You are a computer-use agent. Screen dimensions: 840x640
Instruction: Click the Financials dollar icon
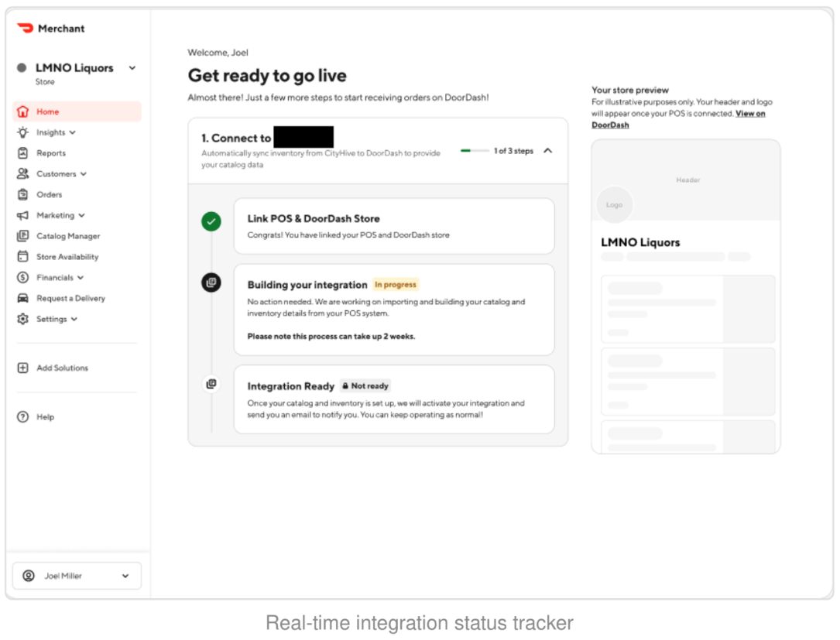pos(22,277)
